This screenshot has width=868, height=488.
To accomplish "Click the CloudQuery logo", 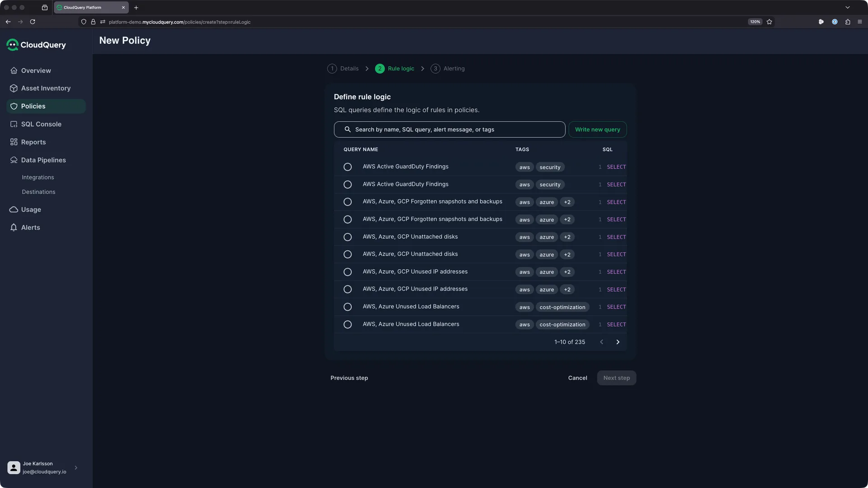I will pos(36,45).
